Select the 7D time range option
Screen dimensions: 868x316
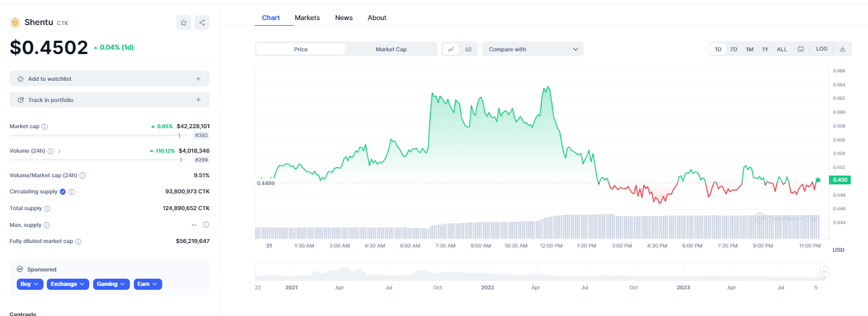tap(734, 49)
